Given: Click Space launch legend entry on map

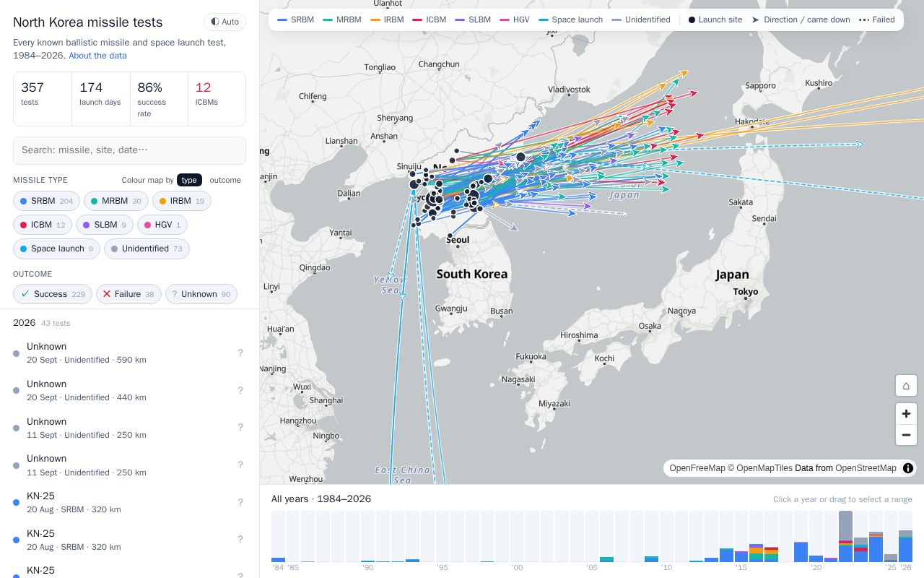Looking at the screenshot, I should [x=570, y=20].
